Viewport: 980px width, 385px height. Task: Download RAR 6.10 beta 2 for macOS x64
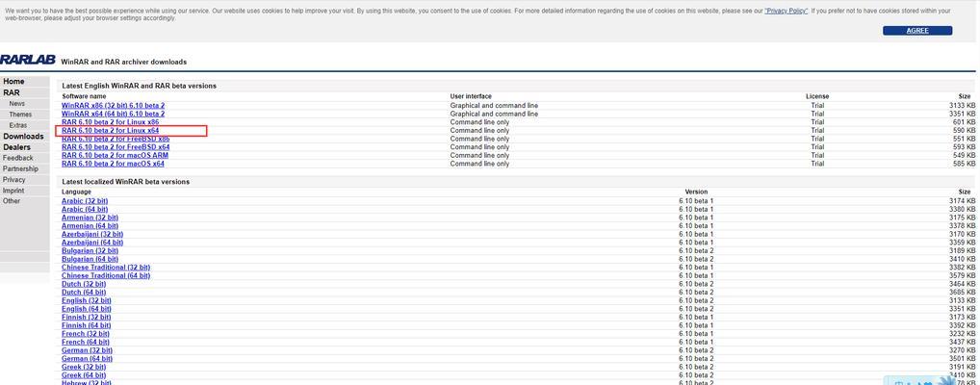[x=113, y=163]
